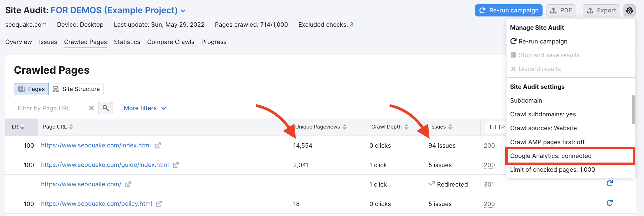This screenshot has width=644, height=216.
Task: Expand the project name dropdown chevron
Action: point(183,11)
